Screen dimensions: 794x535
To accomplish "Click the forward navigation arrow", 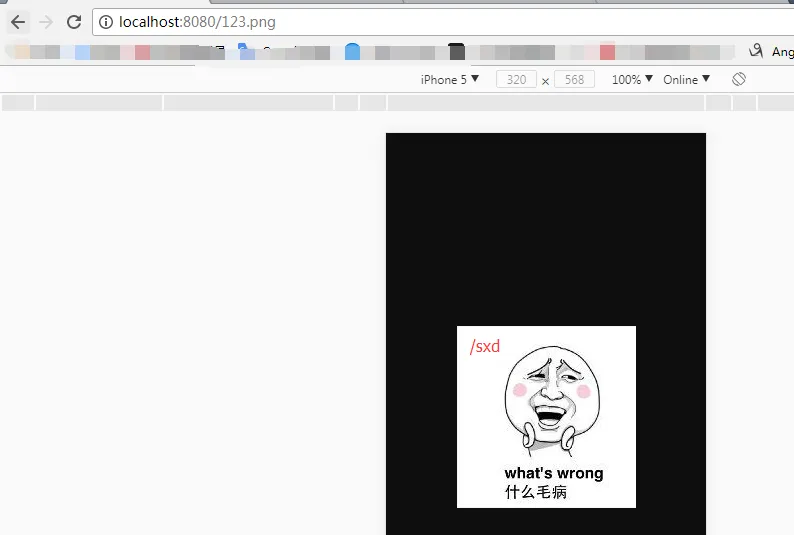I will point(46,22).
